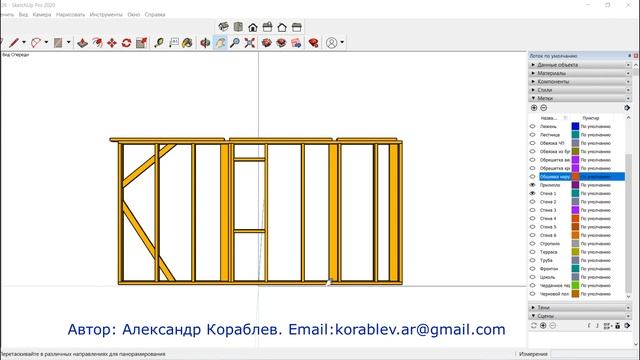Viewport: 640px width, 360px height.
Task: Select the Rectangle shapes tool
Action: [58, 42]
